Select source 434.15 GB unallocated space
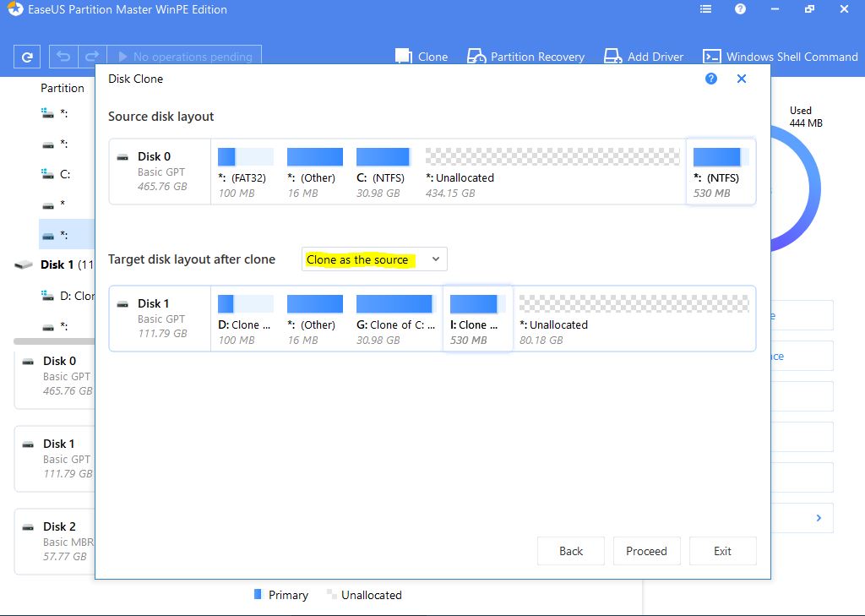865x616 pixels. tap(552, 172)
